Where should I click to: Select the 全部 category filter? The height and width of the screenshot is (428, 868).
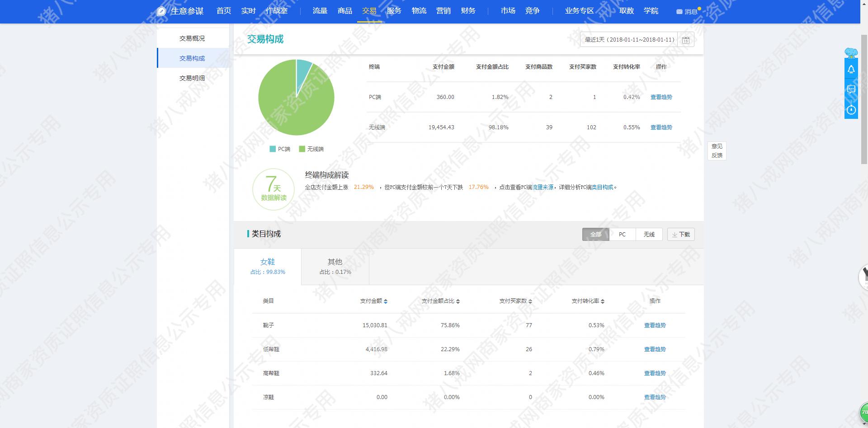596,235
